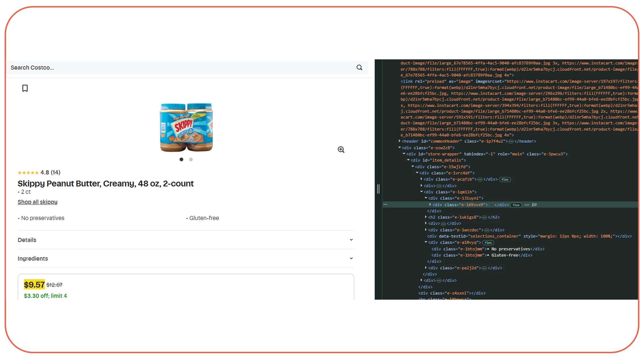
Task: Select the second product image carousel dot
Action: point(191,159)
